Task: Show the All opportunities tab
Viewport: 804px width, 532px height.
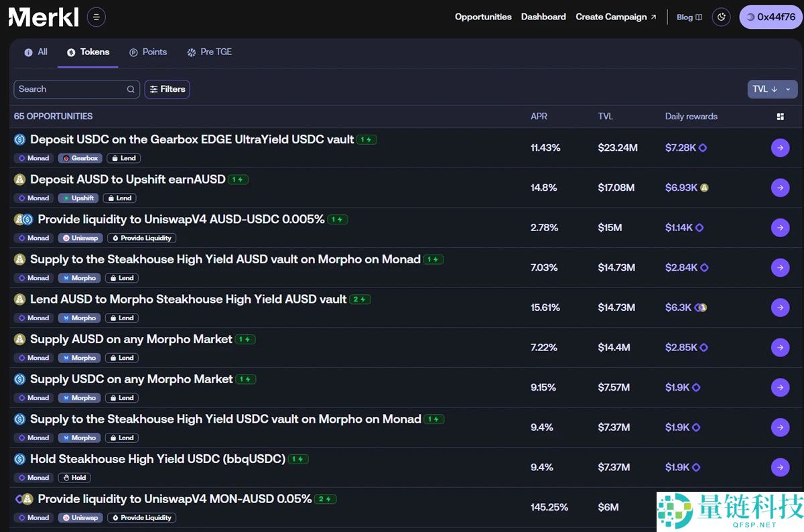Action: pos(36,52)
